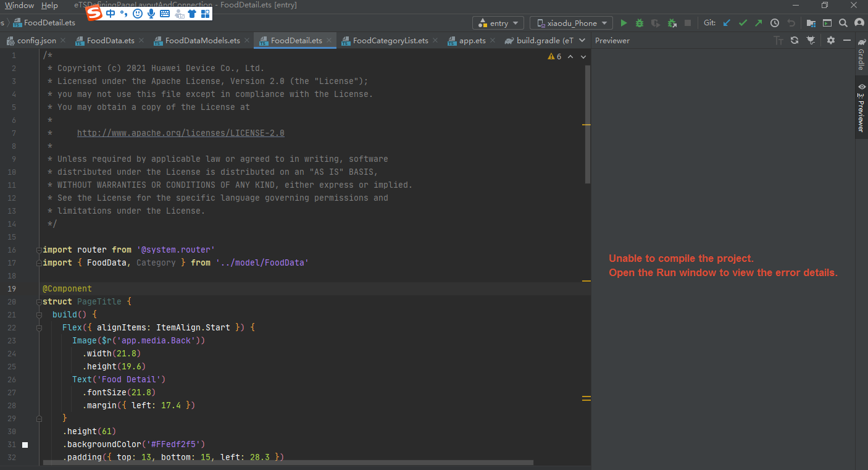Open the user account avatar icon
The image size is (868, 470).
pos(859,23)
